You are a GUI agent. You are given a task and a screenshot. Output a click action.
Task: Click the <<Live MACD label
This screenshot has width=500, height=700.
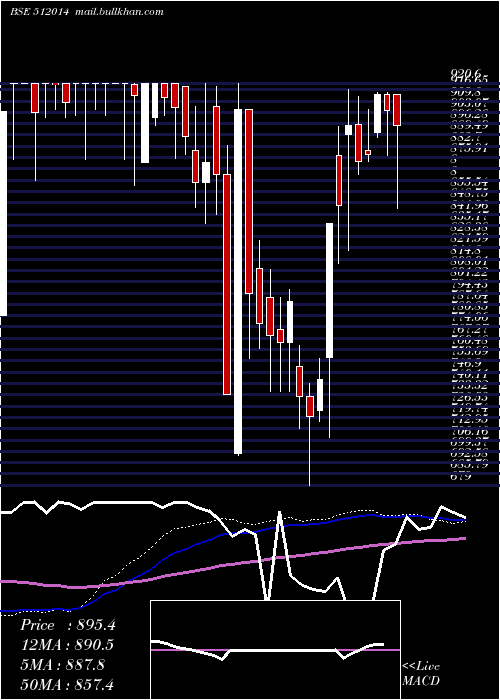click(x=421, y=673)
